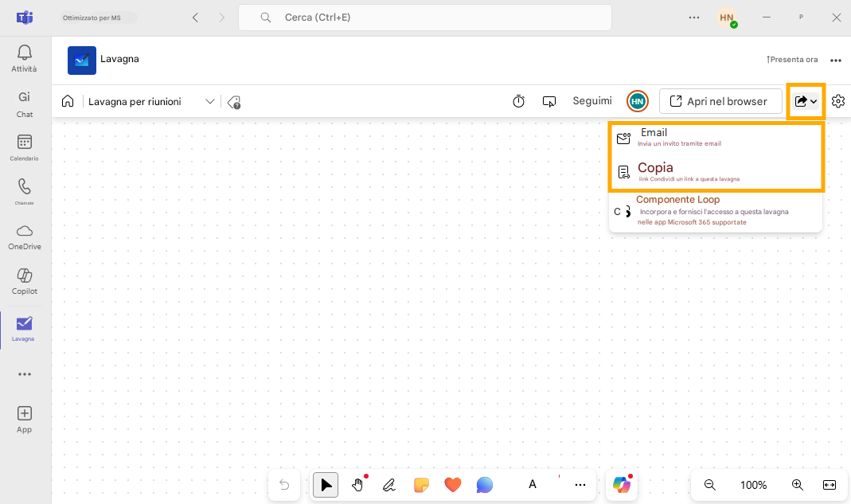
Task: Select Componente Loop option
Action: click(716, 211)
